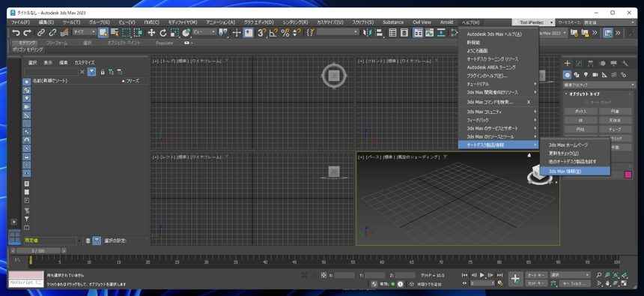
Task: Open the 標準プリミティブ category dropdown
Action: pos(599,85)
